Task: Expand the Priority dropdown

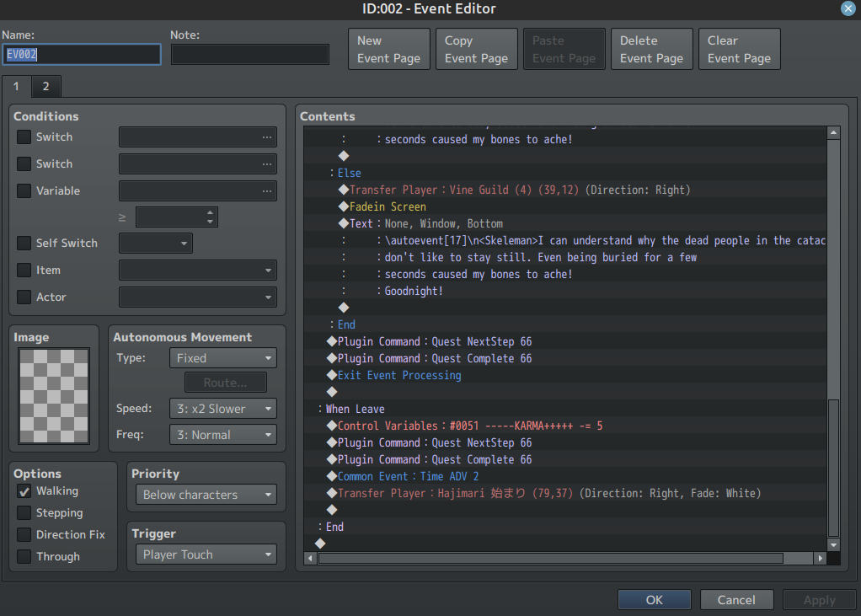Action: 206,495
